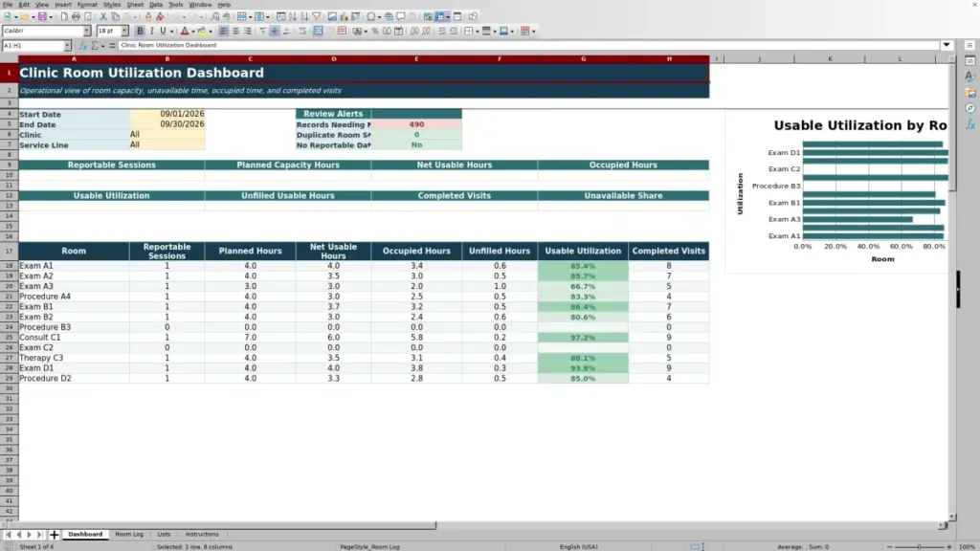Image resolution: width=980 pixels, height=551 pixels.
Task: Switch to the Room Log sheet tab
Action: 129,535
